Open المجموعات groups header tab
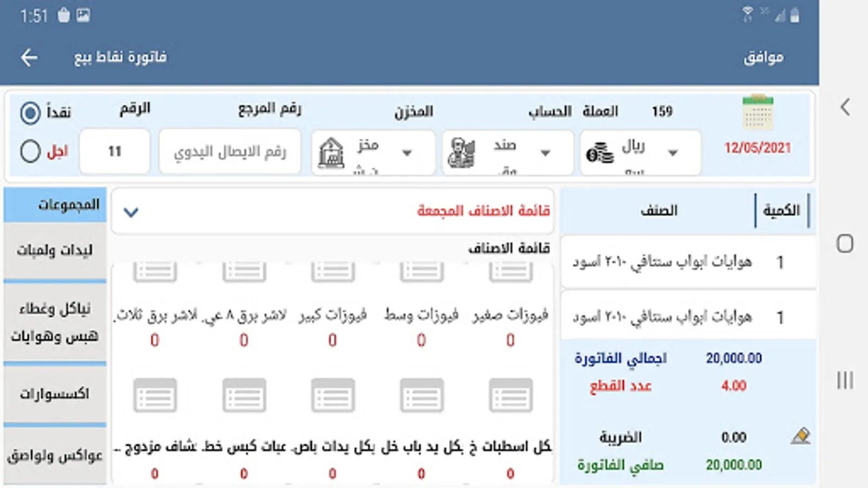Image resolution: width=868 pixels, height=488 pixels. pos(55,204)
